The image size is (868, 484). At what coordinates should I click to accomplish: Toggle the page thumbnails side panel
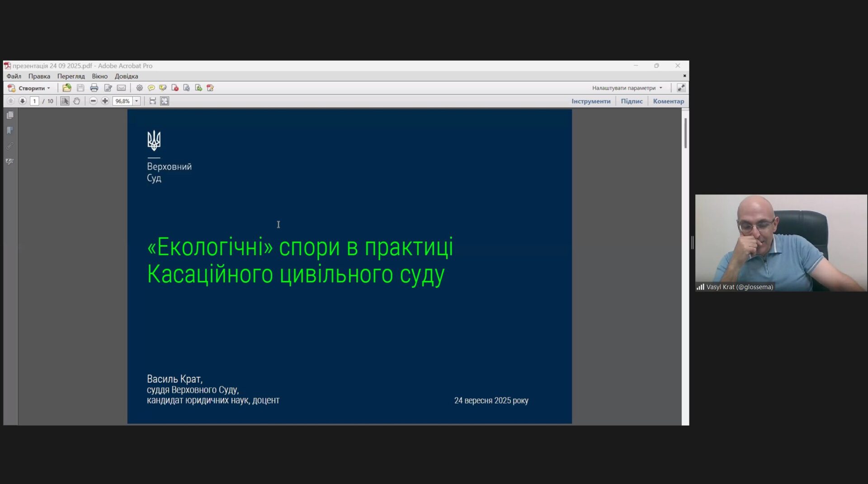tap(10, 115)
